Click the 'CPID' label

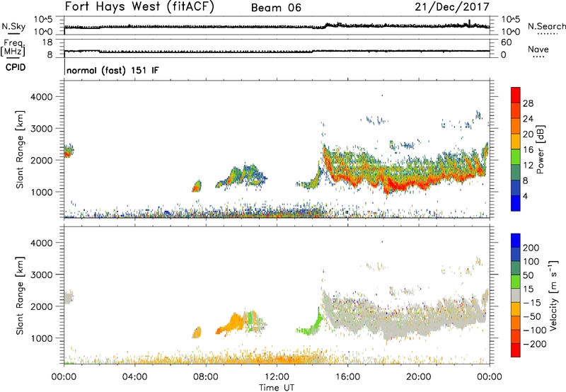pos(16,67)
